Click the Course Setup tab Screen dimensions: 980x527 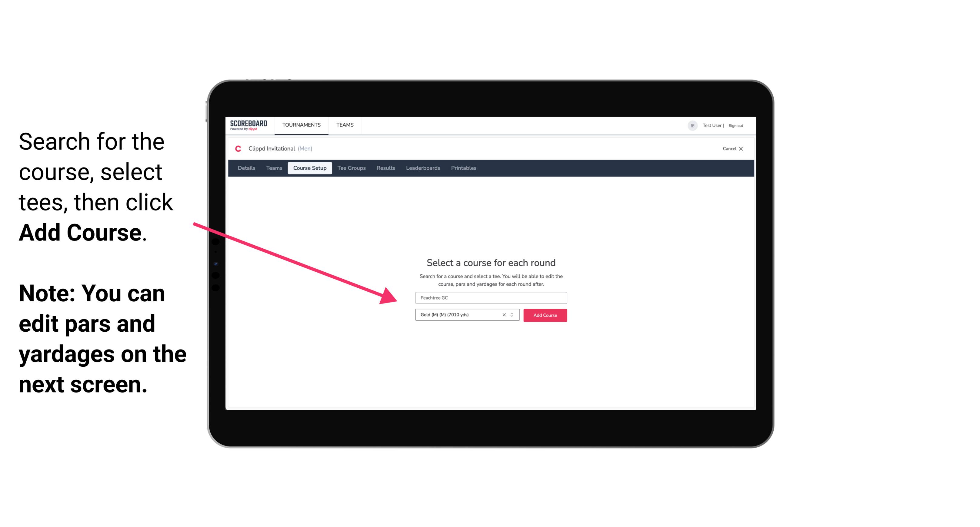[x=310, y=168]
